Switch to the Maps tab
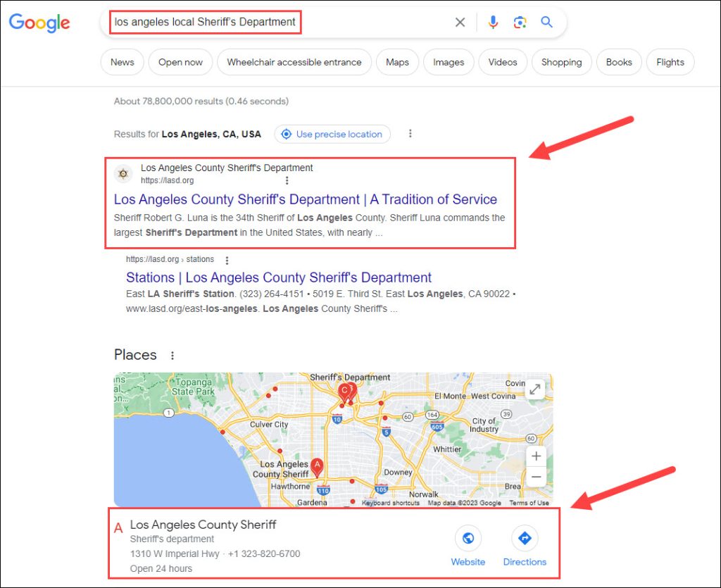Viewport: 721px width, 588px height. (x=397, y=62)
